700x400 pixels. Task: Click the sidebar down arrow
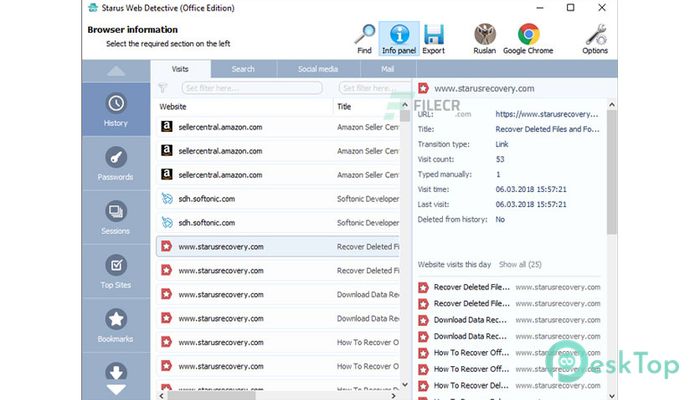coord(116,390)
